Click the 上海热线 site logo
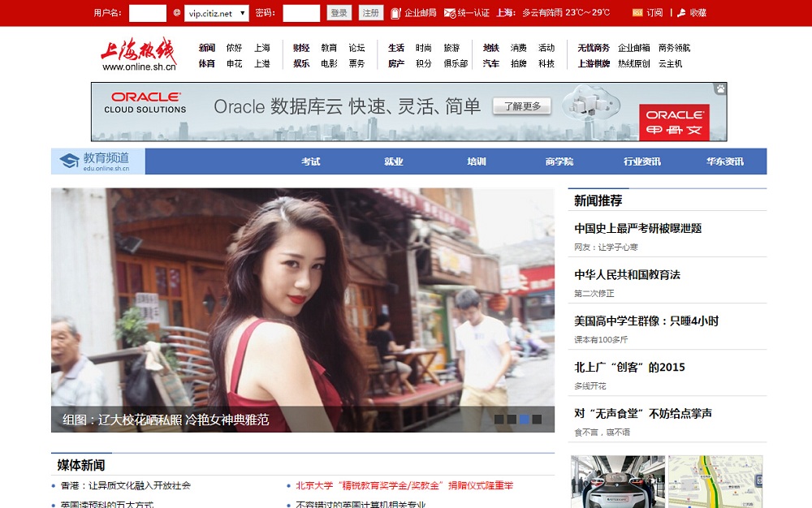Screen dimensions: 812x508 click(x=139, y=54)
